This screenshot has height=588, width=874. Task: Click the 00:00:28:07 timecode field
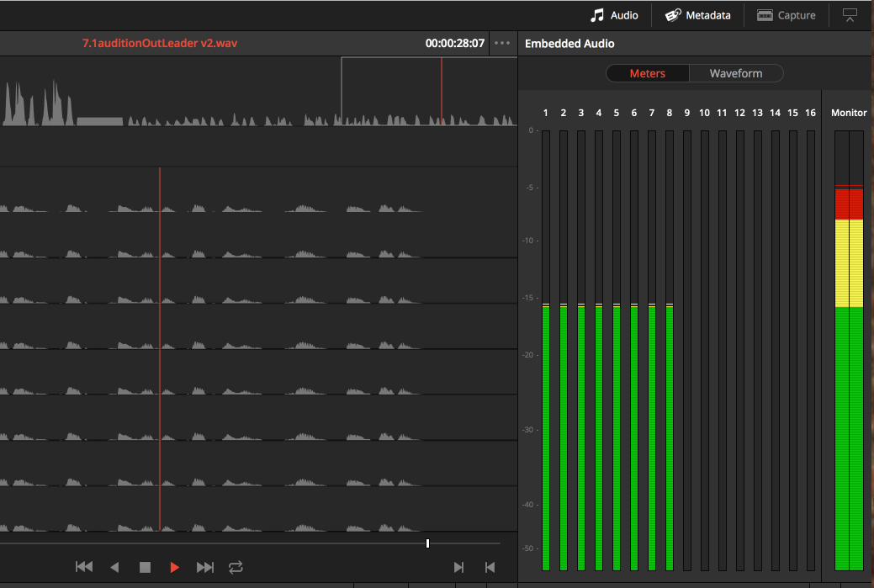pyautogui.click(x=455, y=43)
